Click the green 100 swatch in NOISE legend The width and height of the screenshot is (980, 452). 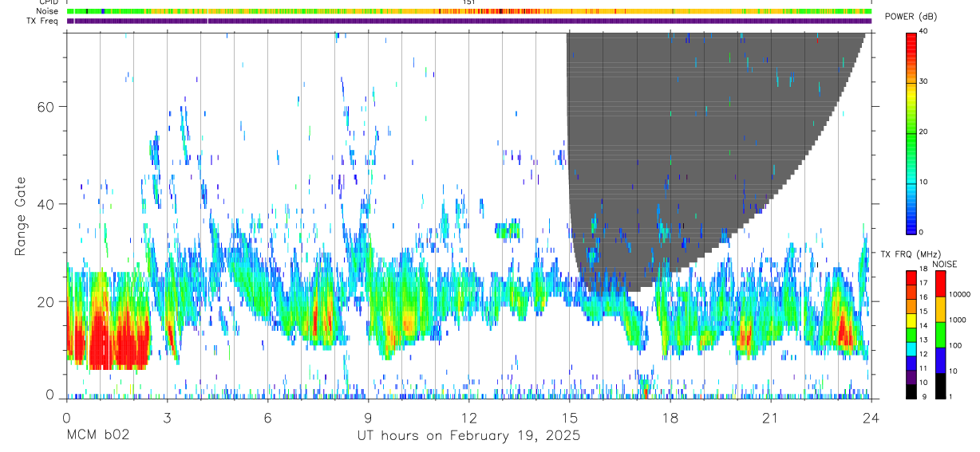point(940,335)
